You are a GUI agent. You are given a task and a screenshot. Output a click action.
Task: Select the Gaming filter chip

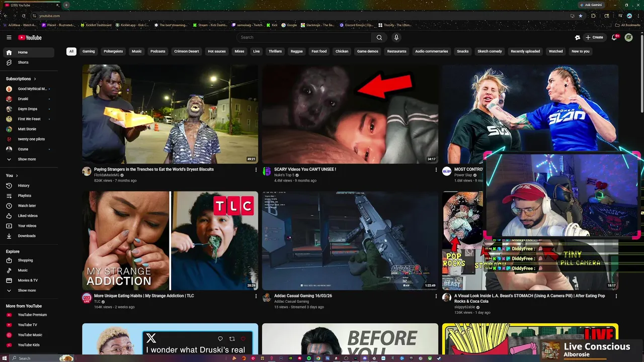tap(89, 51)
